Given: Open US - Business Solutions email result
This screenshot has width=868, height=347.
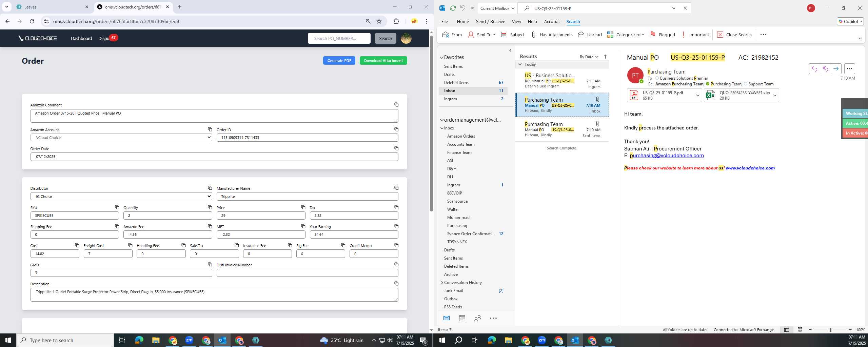Looking at the screenshot, I should pyautogui.click(x=562, y=81).
